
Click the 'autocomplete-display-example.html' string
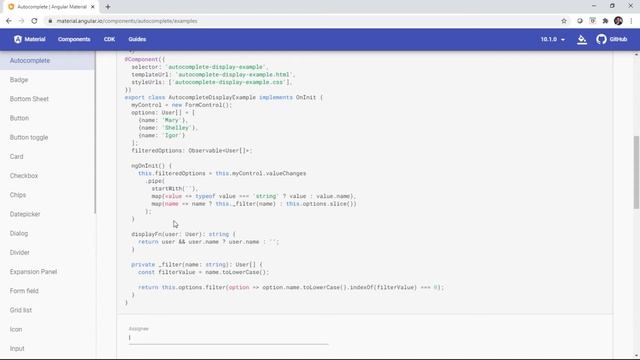tap(234, 75)
